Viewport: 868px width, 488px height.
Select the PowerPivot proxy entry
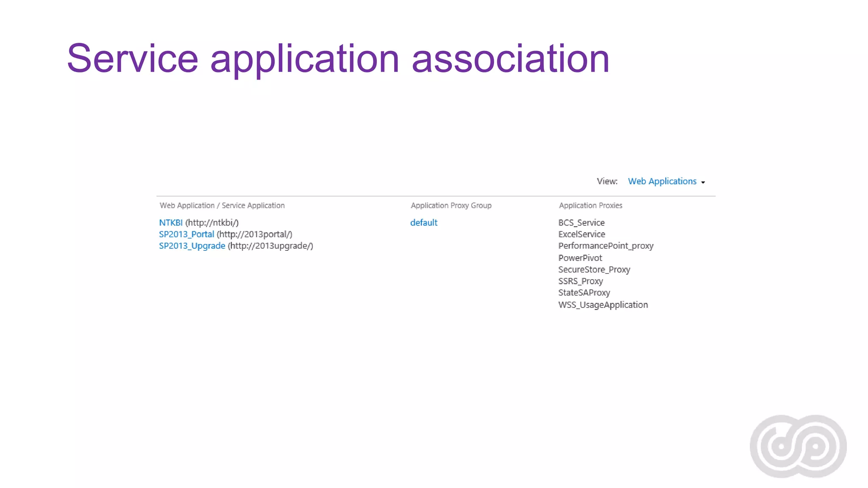[x=580, y=258]
